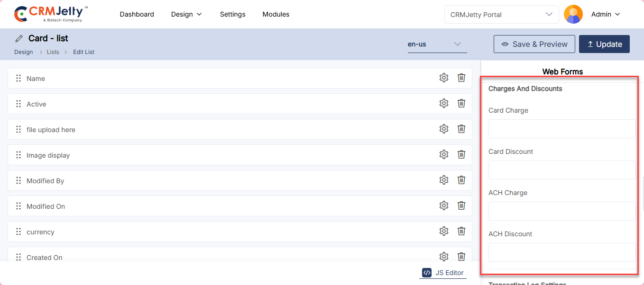
Task: Open the en-us language dropdown
Action: tap(437, 44)
